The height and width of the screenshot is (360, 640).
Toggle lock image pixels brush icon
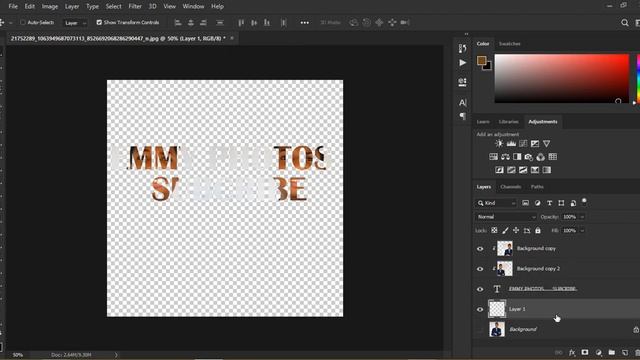coord(505,231)
